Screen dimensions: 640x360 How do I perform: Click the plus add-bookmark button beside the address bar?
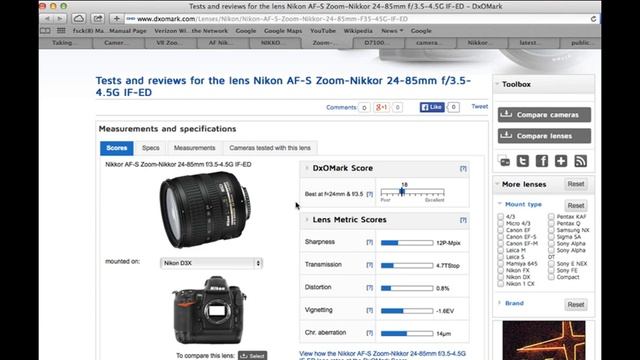click(117, 19)
